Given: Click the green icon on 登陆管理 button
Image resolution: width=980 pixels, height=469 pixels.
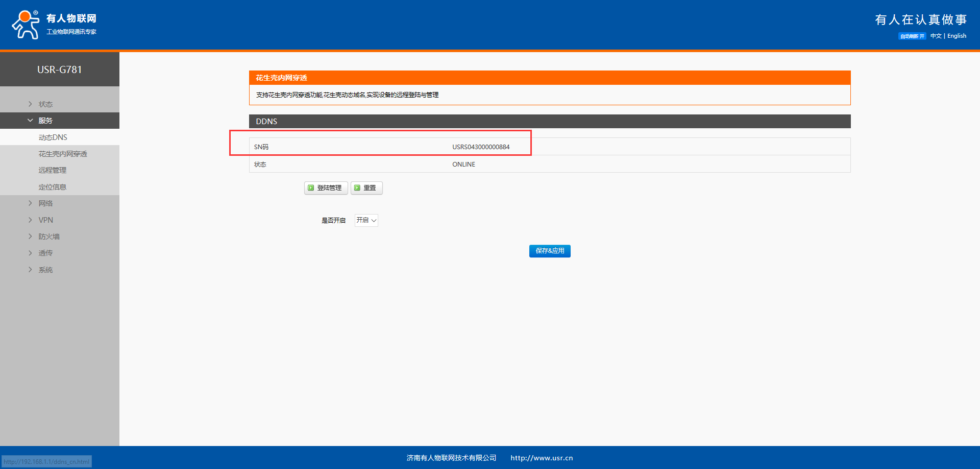Looking at the screenshot, I should (311, 188).
